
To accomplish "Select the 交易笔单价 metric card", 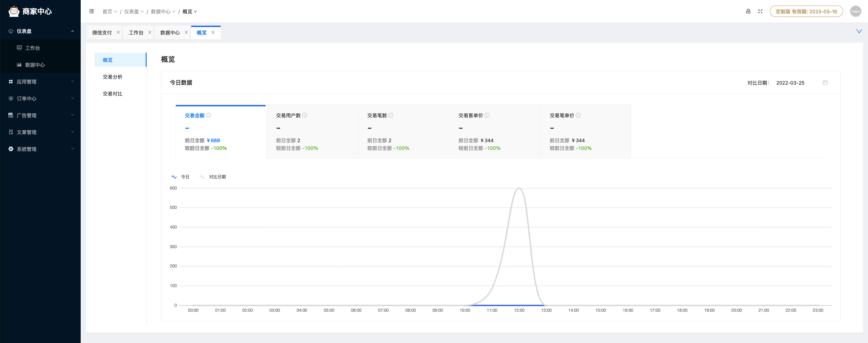I will pos(586,131).
